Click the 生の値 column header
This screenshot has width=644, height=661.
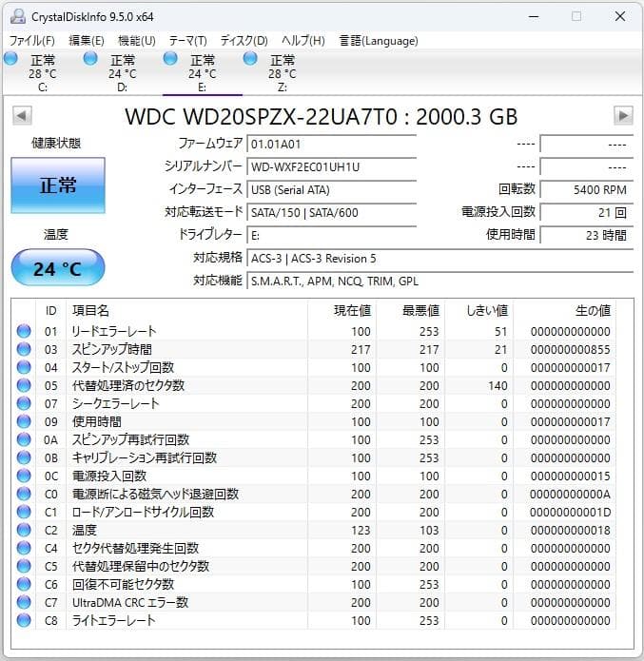click(564, 311)
